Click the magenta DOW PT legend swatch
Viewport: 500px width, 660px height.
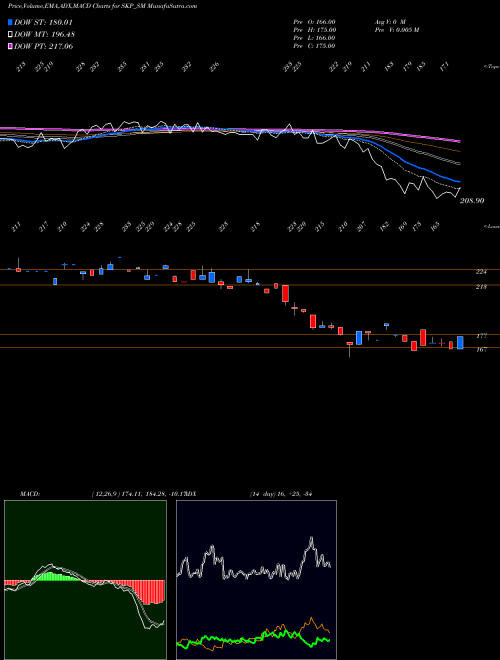(11, 46)
